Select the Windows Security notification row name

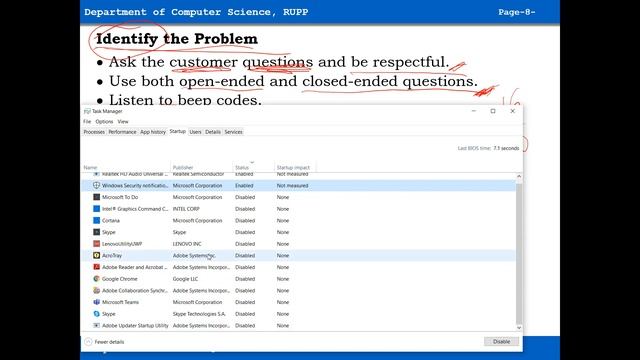click(x=135, y=186)
